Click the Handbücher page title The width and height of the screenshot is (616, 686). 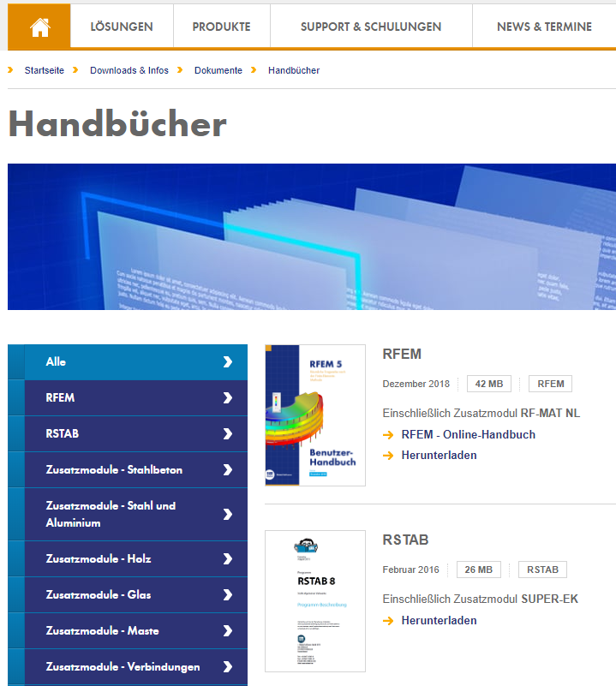point(117,124)
